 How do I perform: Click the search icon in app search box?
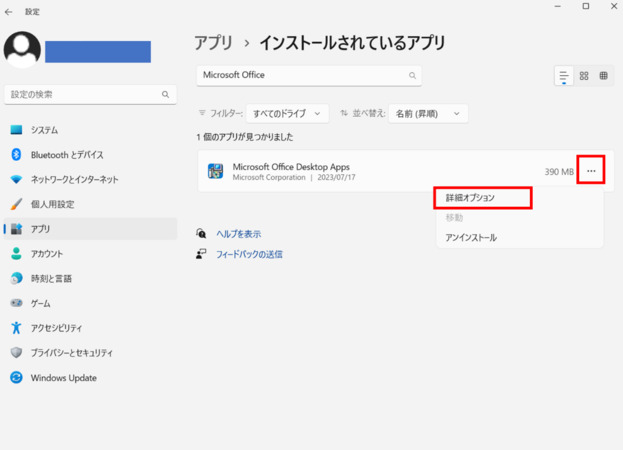tap(412, 75)
